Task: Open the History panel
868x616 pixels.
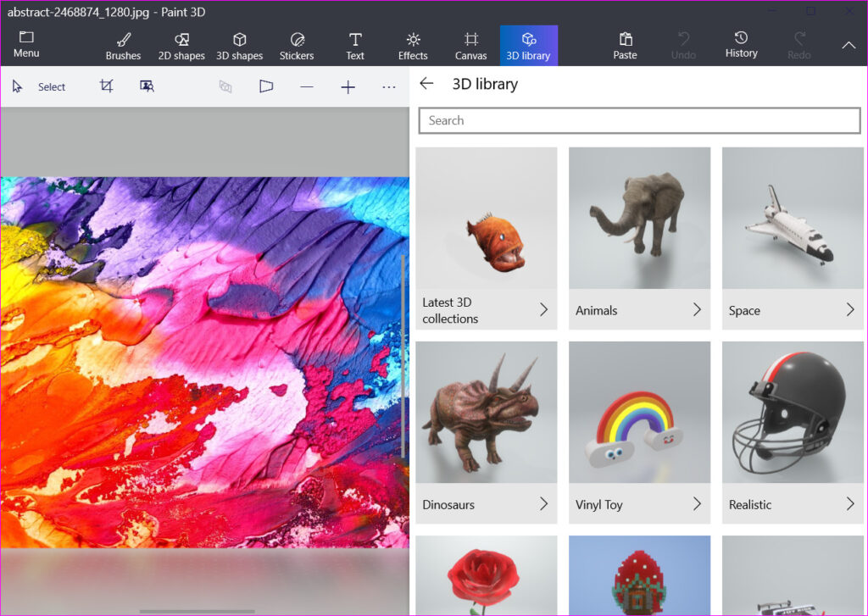Action: 740,44
